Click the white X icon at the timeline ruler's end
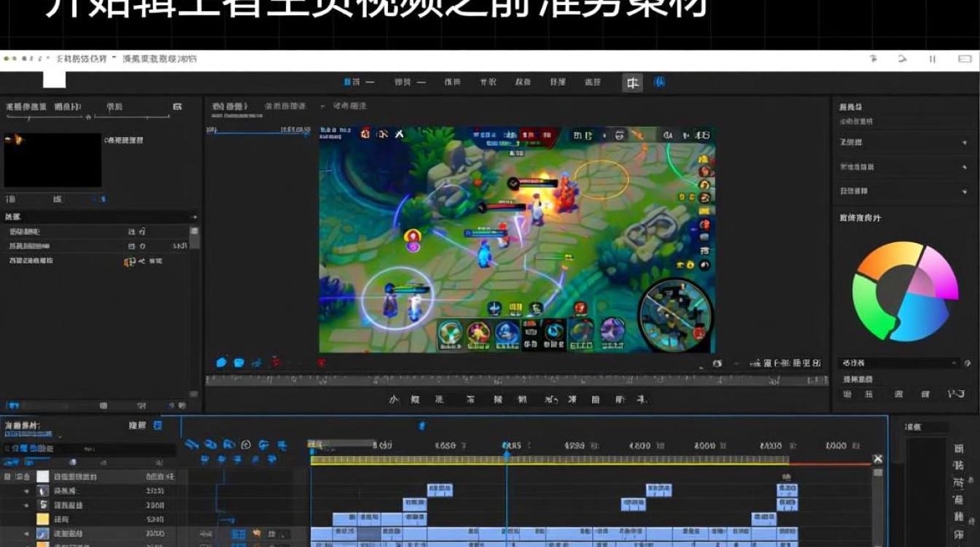 [878, 459]
